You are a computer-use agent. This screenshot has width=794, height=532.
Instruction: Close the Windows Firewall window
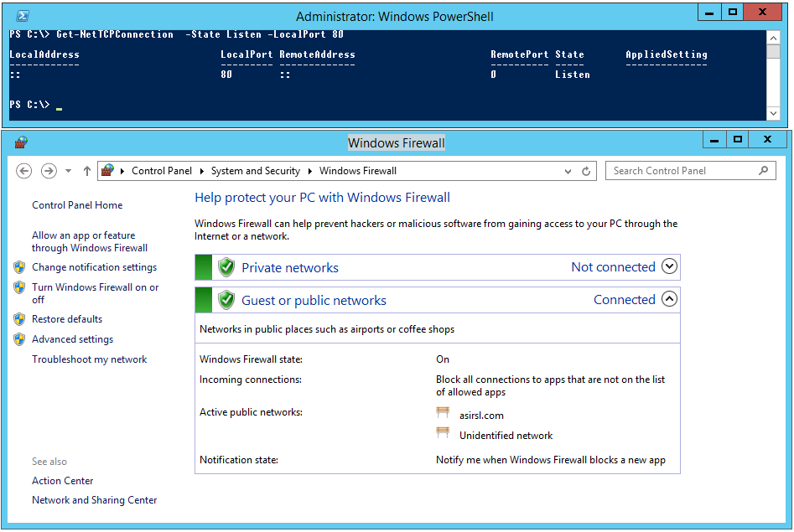(x=768, y=139)
